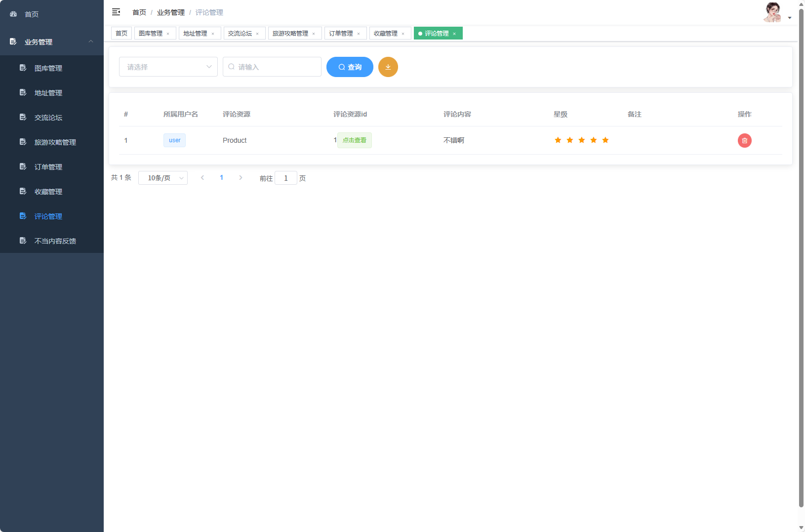Image resolution: width=805 pixels, height=532 pixels.
Task: Click the fifth star in the rating row
Action: tap(605, 140)
